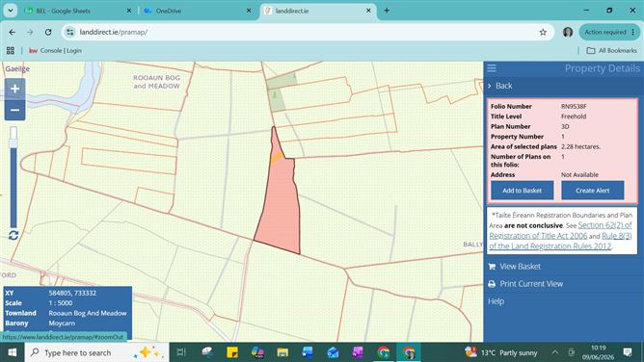Open the Help section
The width and height of the screenshot is (644, 362).
coord(496,301)
